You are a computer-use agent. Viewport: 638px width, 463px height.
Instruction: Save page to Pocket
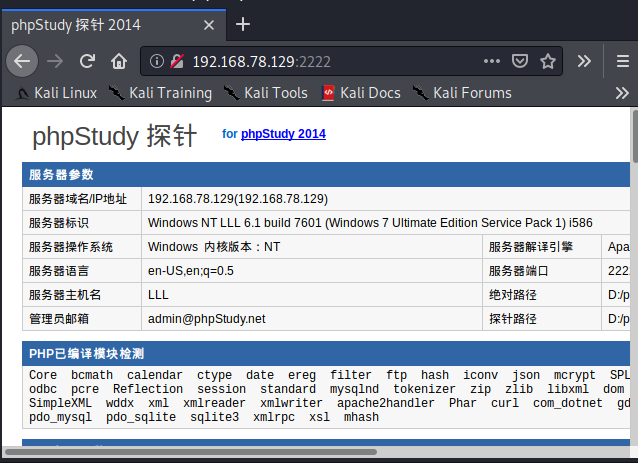[520, 61]
